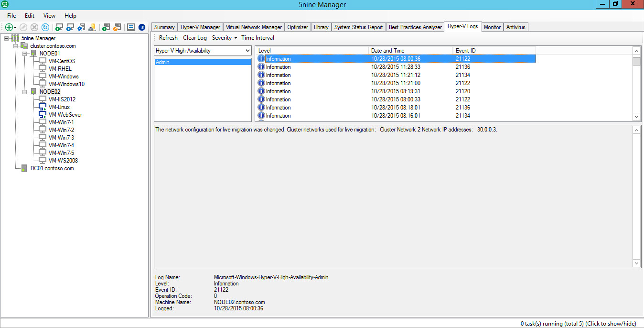The height and width of the screenshot is (328, 644).
Task: Switch to the Summary tab
Action: 164,27
